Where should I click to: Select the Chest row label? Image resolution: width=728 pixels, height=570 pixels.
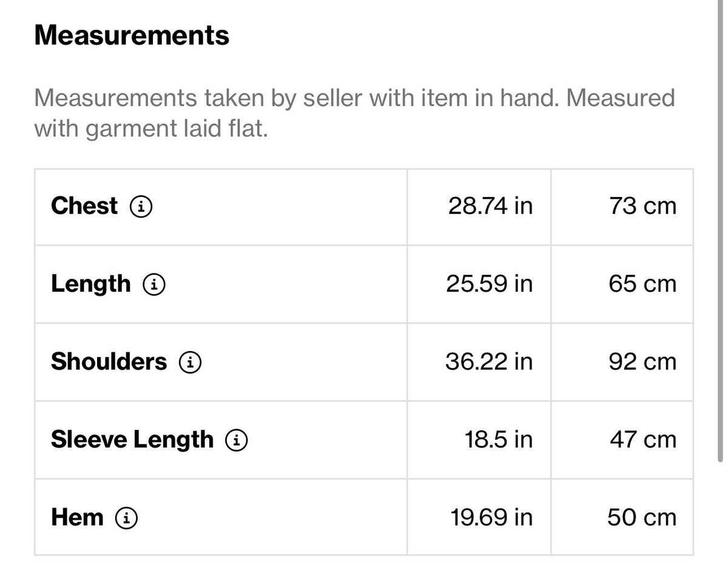pyautogui.click(x=84, y=206)
